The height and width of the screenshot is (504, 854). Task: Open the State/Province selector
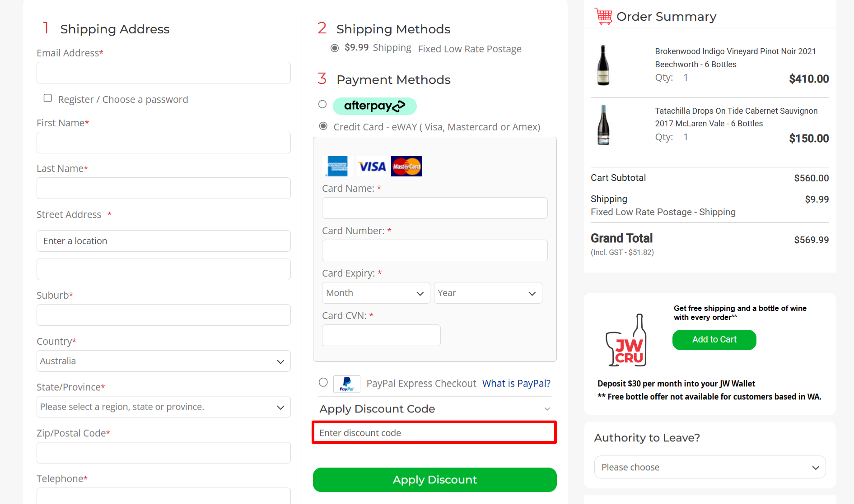pyautogui.click(x=163, y=407)
